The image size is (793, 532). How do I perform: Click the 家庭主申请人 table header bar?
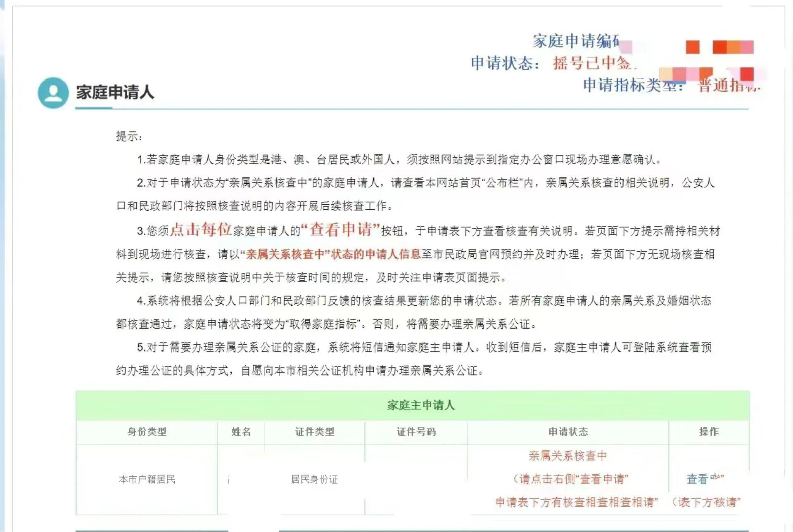click(412, 405)
